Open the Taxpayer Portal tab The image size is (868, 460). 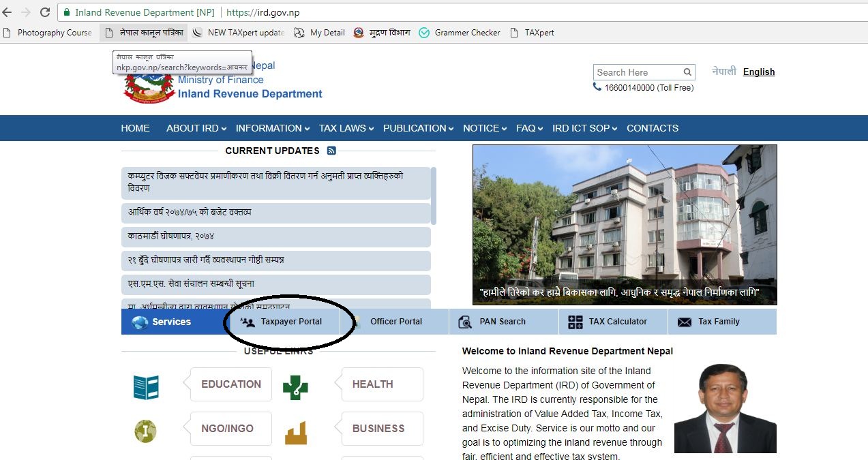(285, 322)
